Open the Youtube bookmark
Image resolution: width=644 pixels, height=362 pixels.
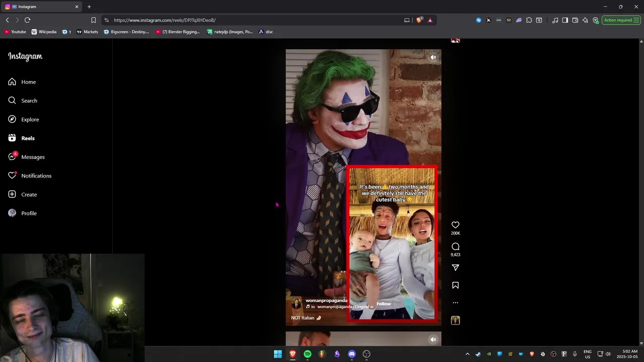(15, 32)
